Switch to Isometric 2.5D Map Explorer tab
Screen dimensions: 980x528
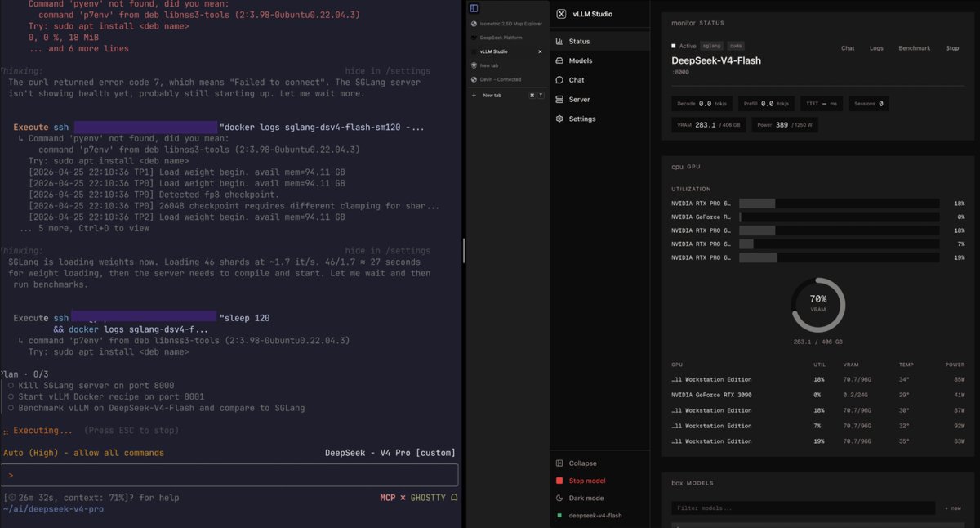[x=506, y=24]
